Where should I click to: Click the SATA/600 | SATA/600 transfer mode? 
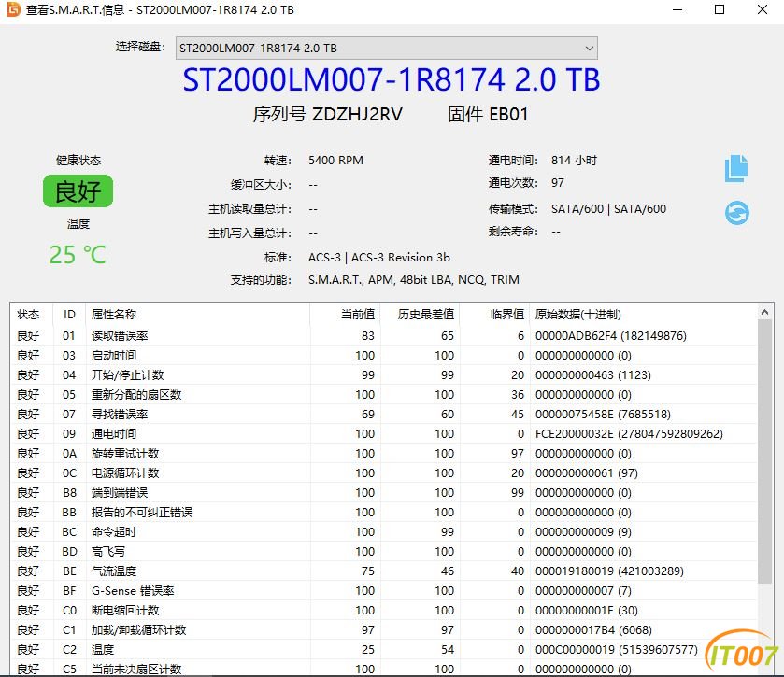(608, 209)
